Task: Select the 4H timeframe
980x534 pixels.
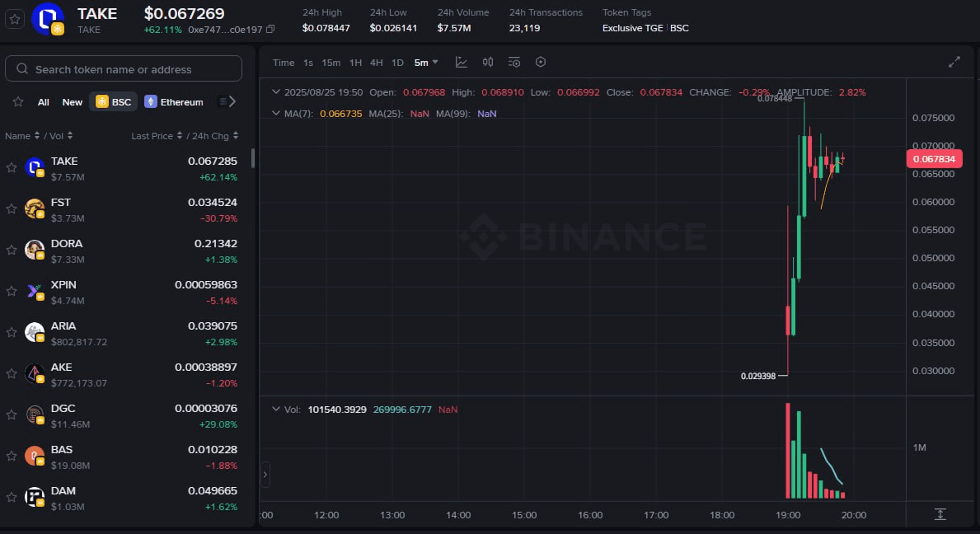Action: coord(376,63)
